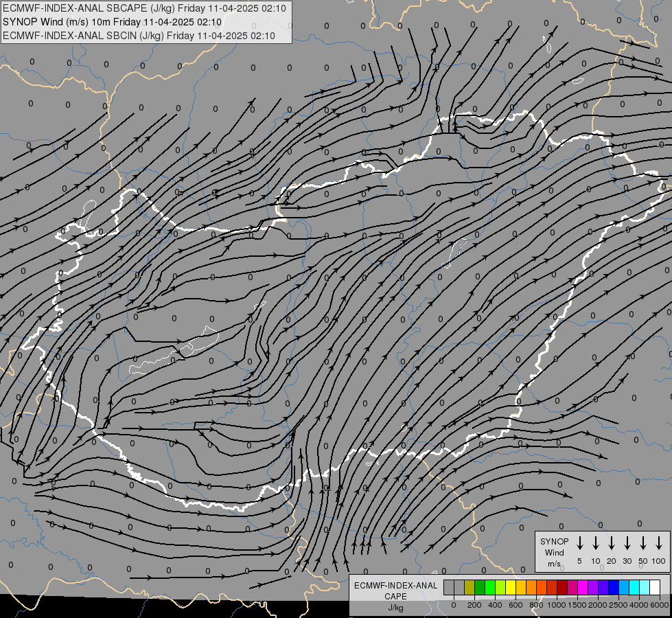Click the SYNOP wind arrow labeled 100
Screen dimensions: 672x618
point(659,543)
